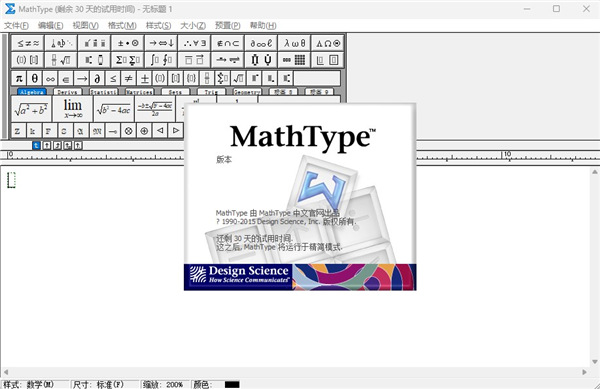Insert the left-pointing triangle ◁ symbol

pos(160,131)
